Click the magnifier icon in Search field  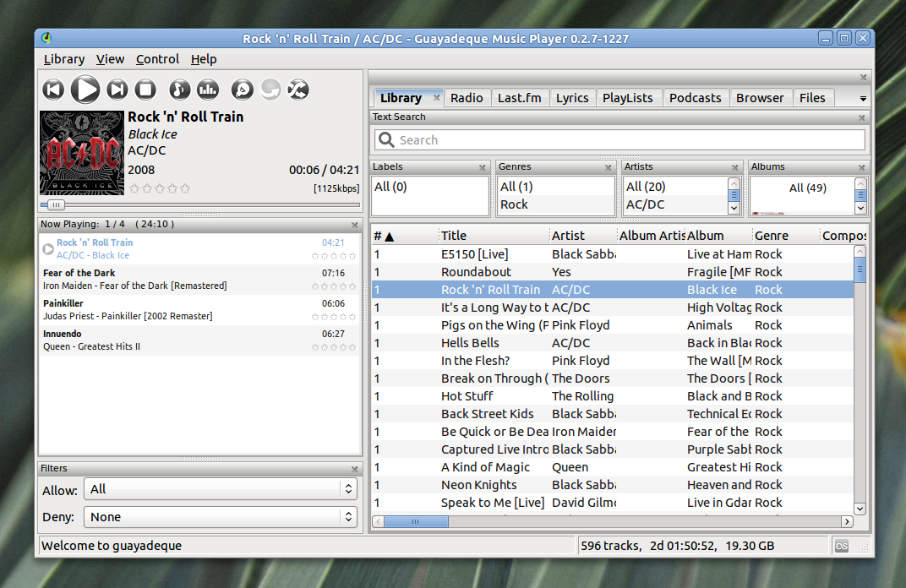[x=386, y=139]
